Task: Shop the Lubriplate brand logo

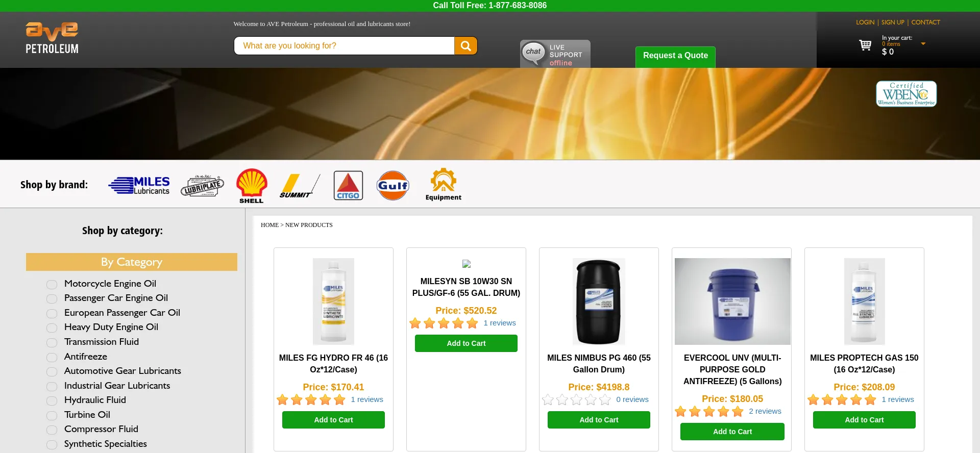Action: [202, 186]
